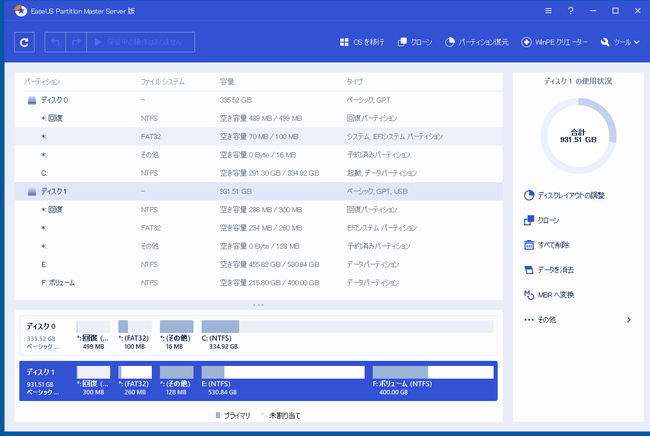Viewport: 650px width, 436px height.
Task: Click the ファイルシステム column header
Action: pyautogui.click(x=162, y=82)
